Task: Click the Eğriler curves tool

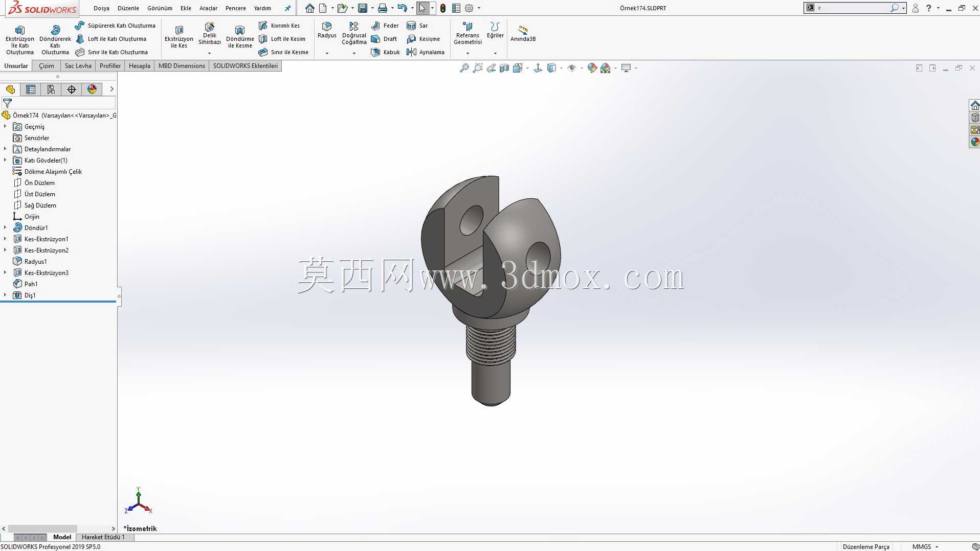Action: [x=495, y=30]
